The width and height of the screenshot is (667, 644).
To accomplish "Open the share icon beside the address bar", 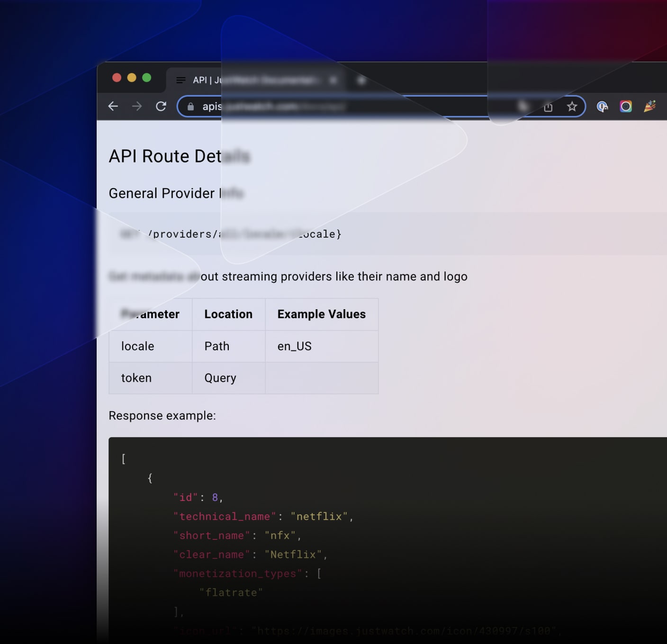I will (548, 107).
